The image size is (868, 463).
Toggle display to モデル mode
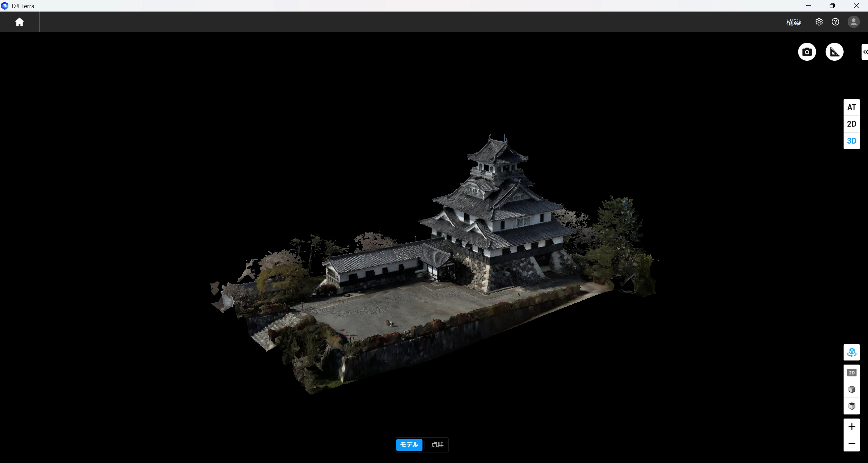coord(409,445)
